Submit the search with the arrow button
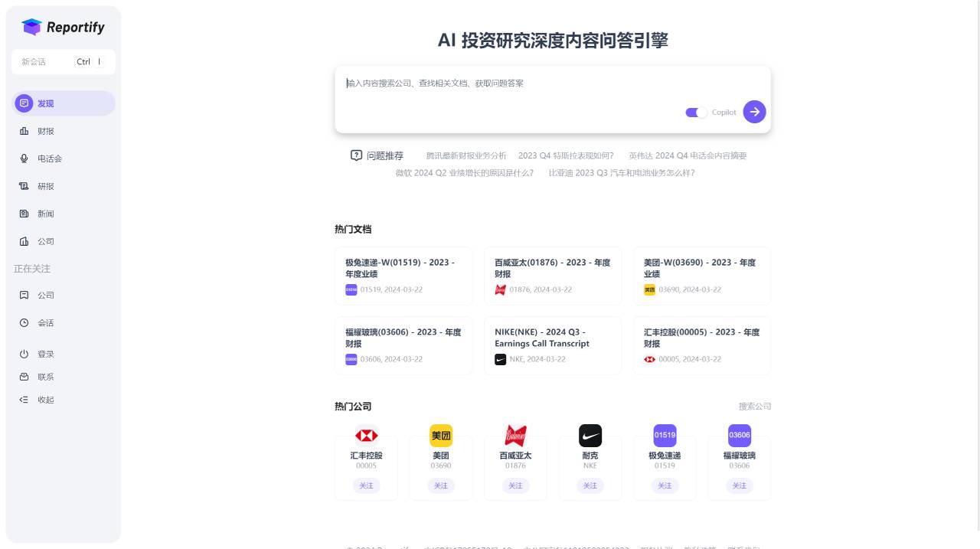 pyautogui.click(x=754, y=112)
